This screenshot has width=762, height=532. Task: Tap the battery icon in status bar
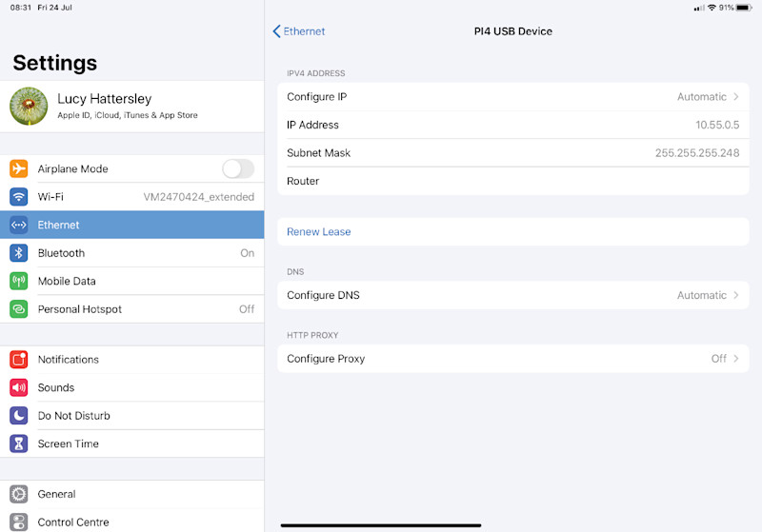(x=744, y=8)
